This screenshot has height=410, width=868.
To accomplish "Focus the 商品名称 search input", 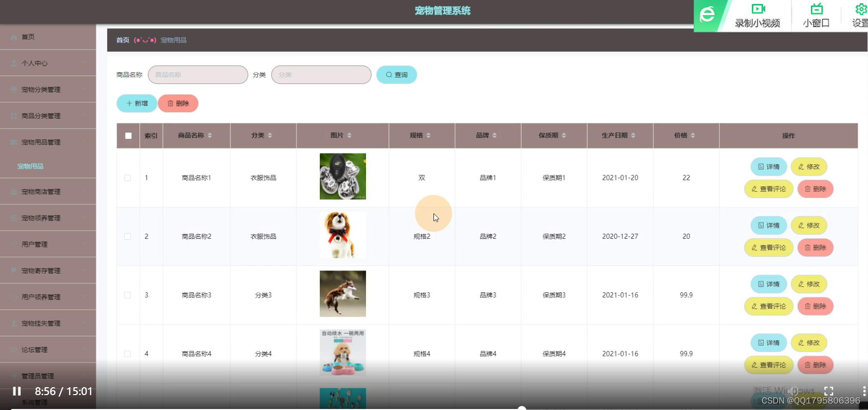I will pos(198,75).
